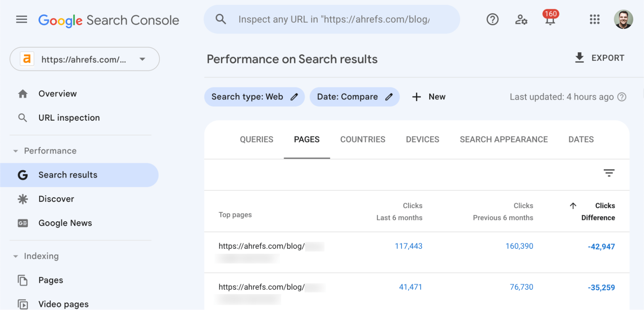Select Search results in the sidebar

68,175
